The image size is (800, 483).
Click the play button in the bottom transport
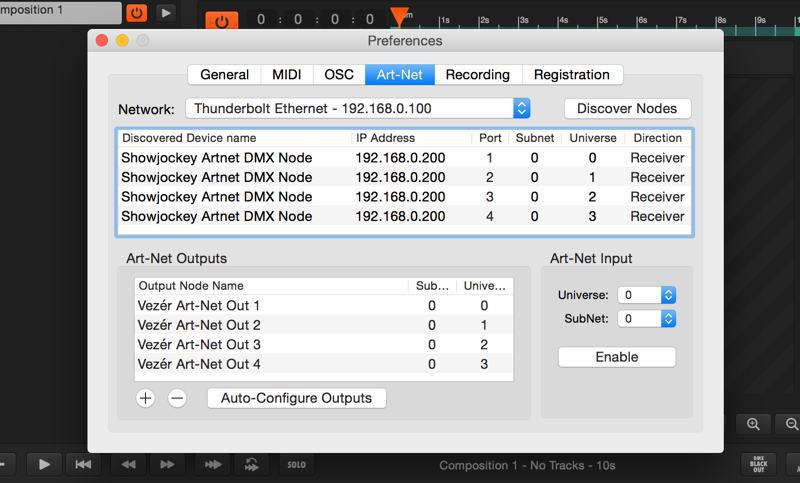(44, 464)
